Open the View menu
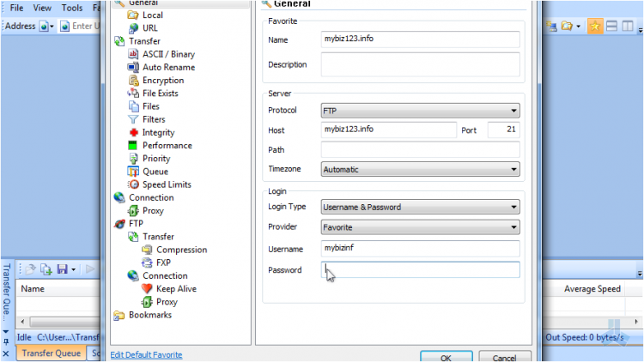The height and width of the screenshot is (362, 644). (42, 8)
